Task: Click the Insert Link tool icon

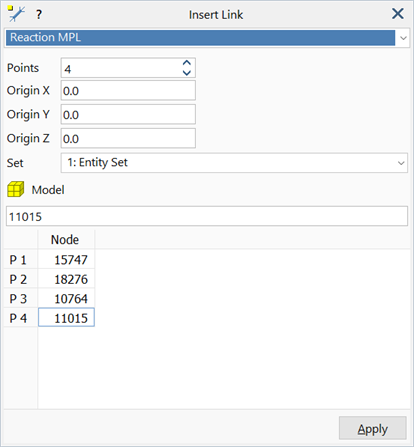Action: (16, 14)
